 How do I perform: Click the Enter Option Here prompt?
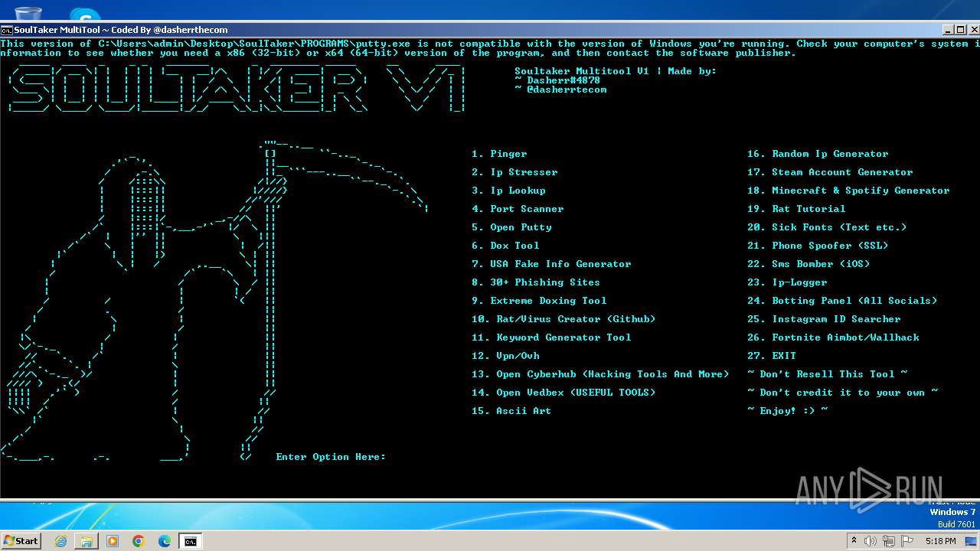click(331, 457)
